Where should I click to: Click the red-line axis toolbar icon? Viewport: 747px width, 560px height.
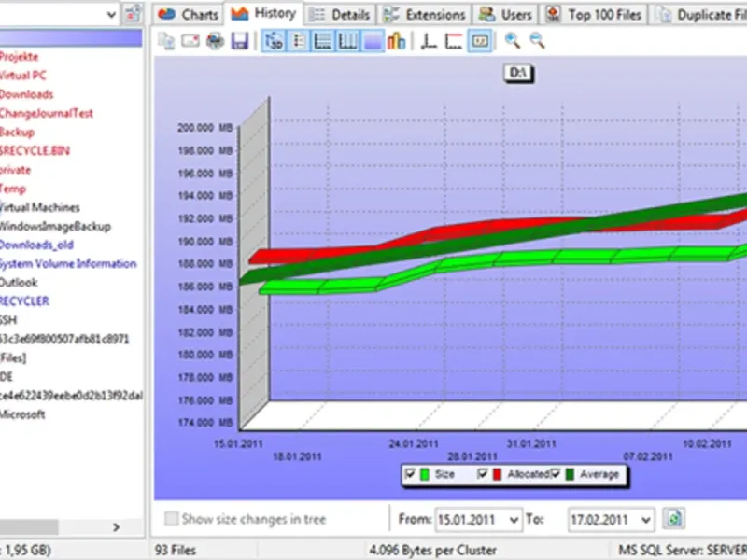pyautogui.click(x=454, y=41)
